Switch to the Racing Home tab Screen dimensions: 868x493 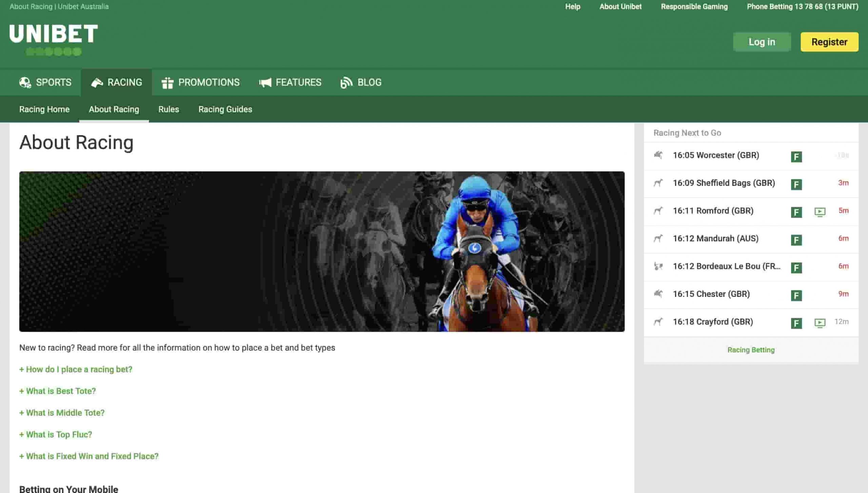44,109
